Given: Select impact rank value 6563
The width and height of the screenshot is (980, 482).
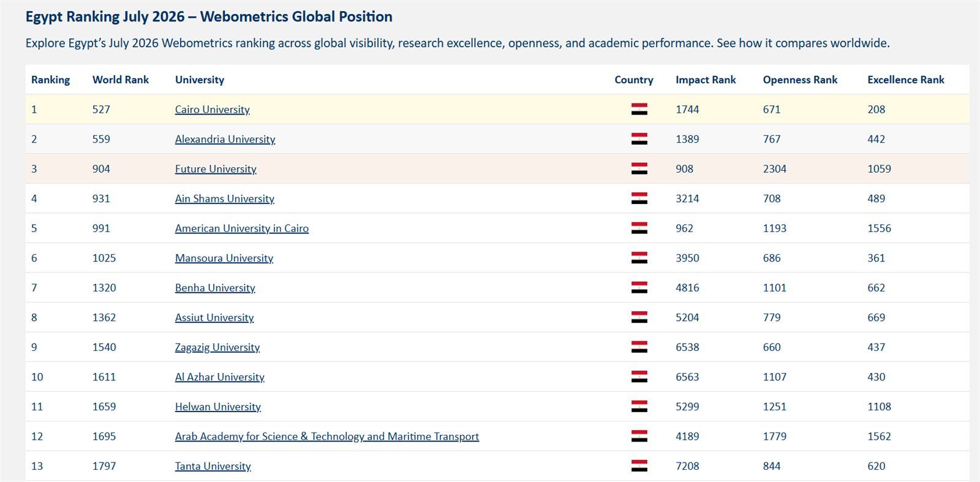Looking at the screenshot, I should point(687,377).
